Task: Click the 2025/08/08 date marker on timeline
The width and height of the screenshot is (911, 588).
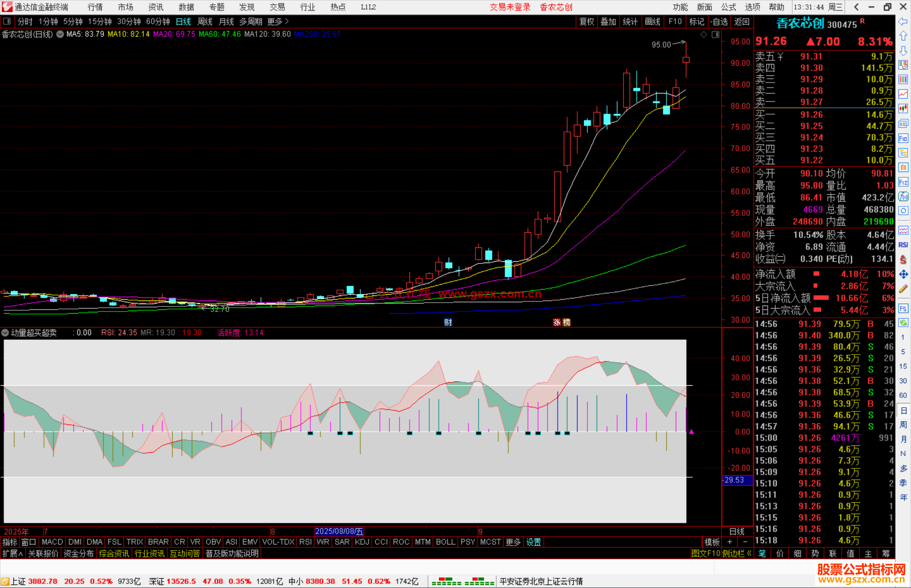Action: [x=339, y=531]
